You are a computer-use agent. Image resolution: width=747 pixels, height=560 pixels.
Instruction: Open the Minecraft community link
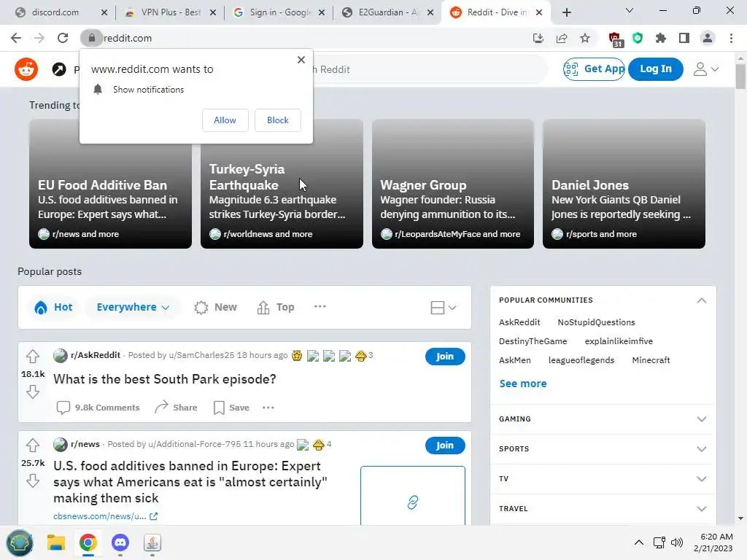coord(651,360)
